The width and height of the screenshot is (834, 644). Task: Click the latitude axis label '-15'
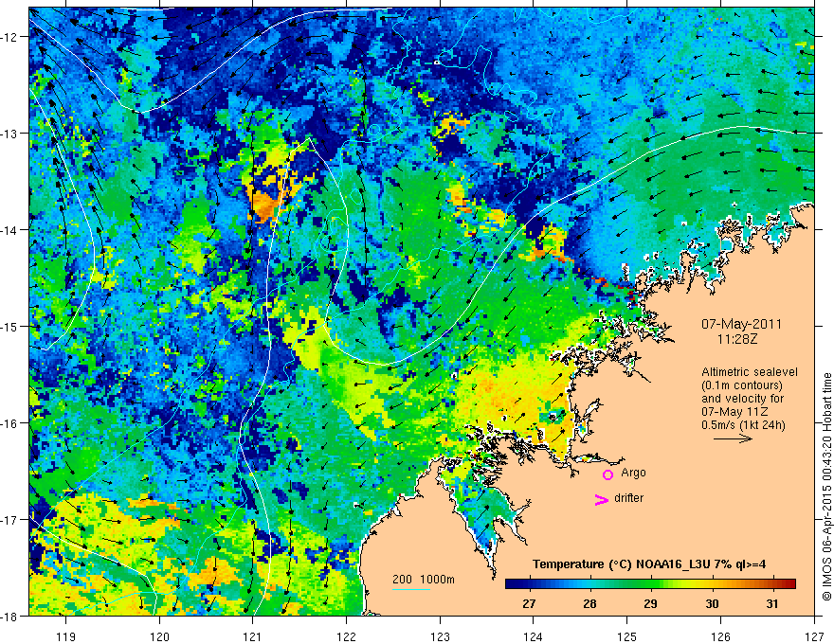point(10,326)
